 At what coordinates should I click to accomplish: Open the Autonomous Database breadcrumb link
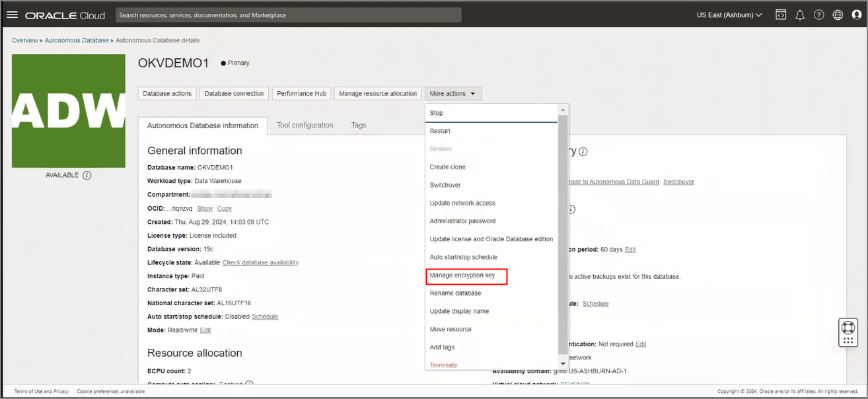point(77,40)
